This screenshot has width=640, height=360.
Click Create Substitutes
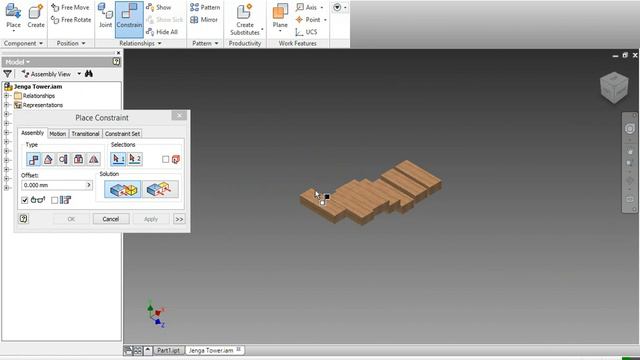click(x=245, y=20)
